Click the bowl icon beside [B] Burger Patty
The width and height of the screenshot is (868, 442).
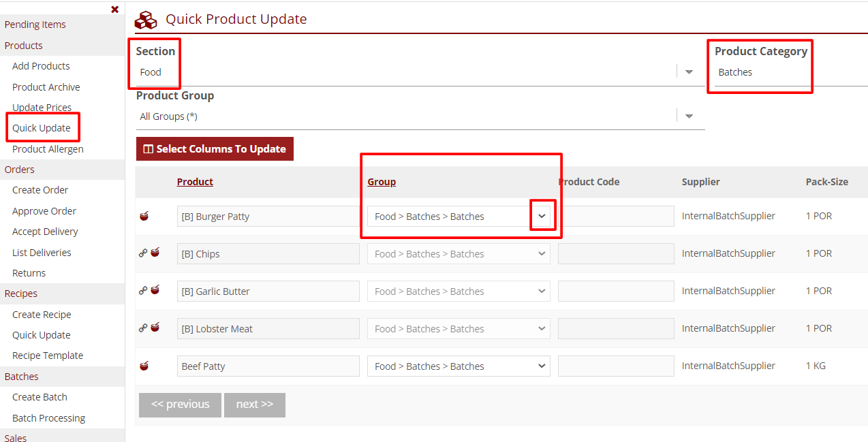point(144,217)
